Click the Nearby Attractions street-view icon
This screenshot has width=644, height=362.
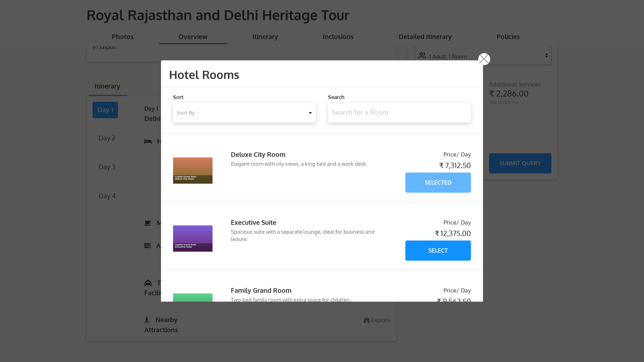click(147, 320)
